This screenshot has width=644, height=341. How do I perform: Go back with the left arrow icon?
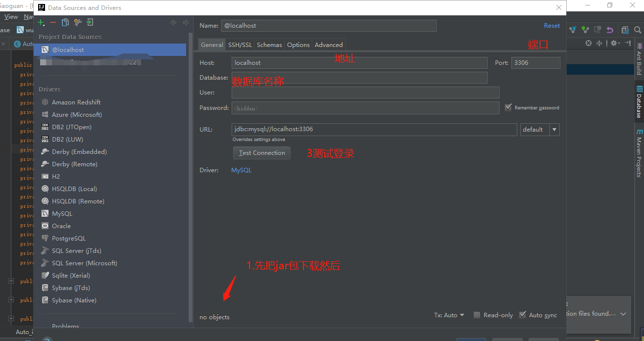[173, 22]
